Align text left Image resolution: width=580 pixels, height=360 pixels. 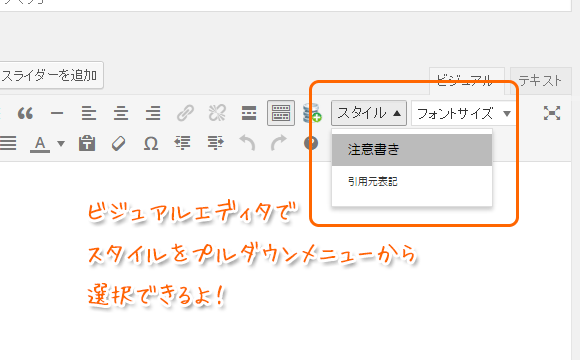(x=89, y=113)
